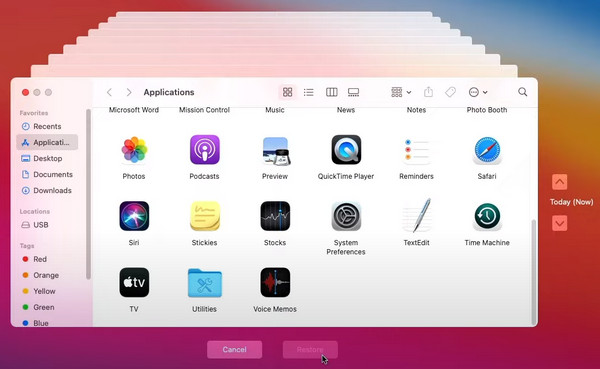Open the Utilities folder icon
This screenshot has height=369, width=600.
[205, 283]
